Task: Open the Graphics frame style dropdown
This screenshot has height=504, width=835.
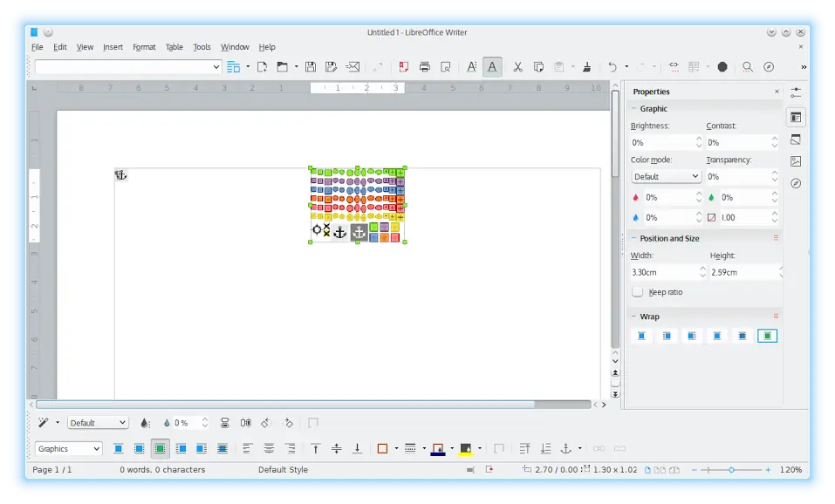Action: 68,449
